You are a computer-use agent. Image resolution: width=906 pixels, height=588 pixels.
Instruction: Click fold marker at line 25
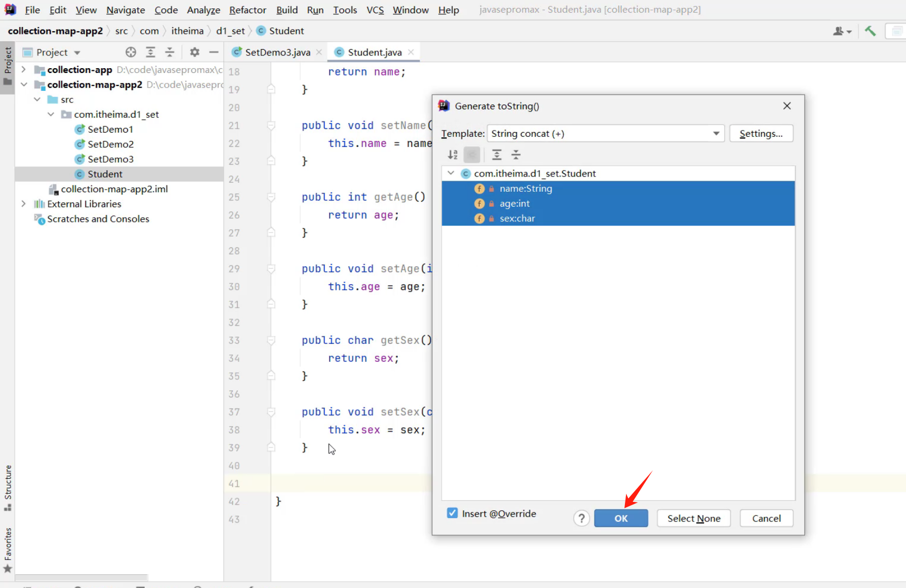[271, 197]
